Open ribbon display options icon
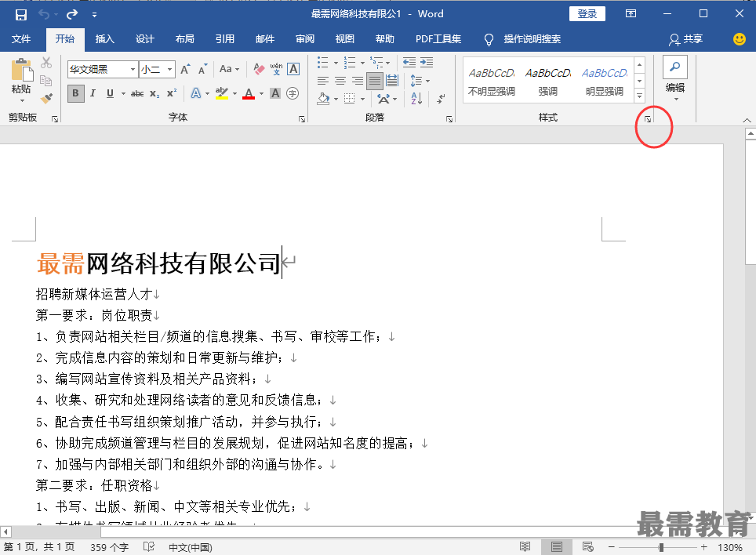The image size is (756, 555). click(631, 13)
